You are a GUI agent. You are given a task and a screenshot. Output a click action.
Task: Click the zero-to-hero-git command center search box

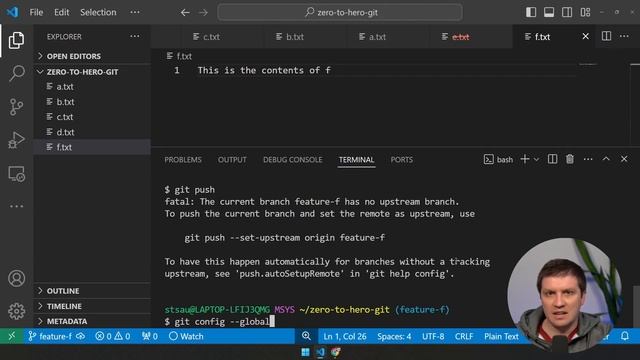click(x=340, y=12)
